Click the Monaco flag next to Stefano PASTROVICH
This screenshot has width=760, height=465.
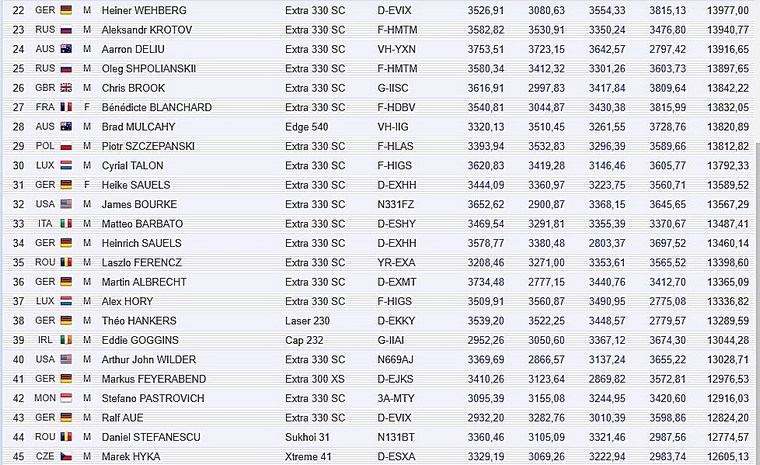click(66, 398)
